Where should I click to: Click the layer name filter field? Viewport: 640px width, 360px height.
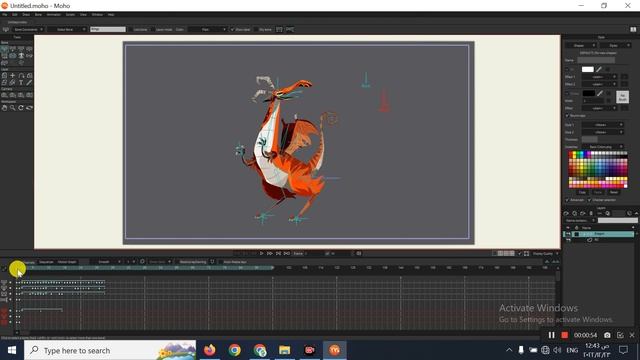(618, 220)
